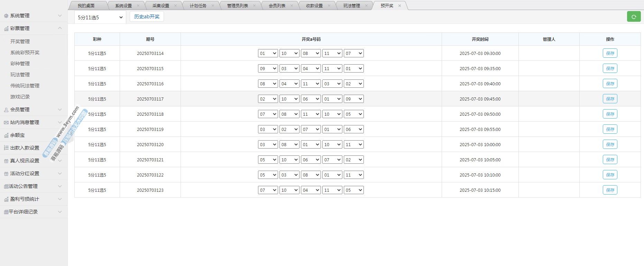Open 系统彩预开奖 in the sidebar
The width and height of the screenshot is (644, 266).
[x=25, y=53]
